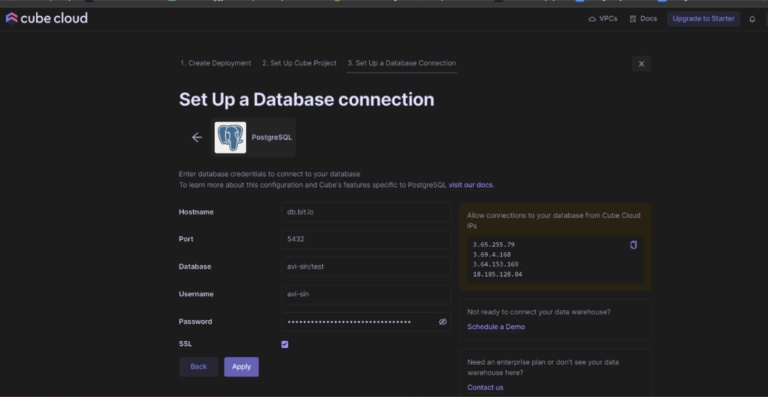Screen dimensions: 768x397
Task: Open the Contact us link
Action: coord(485,387)
